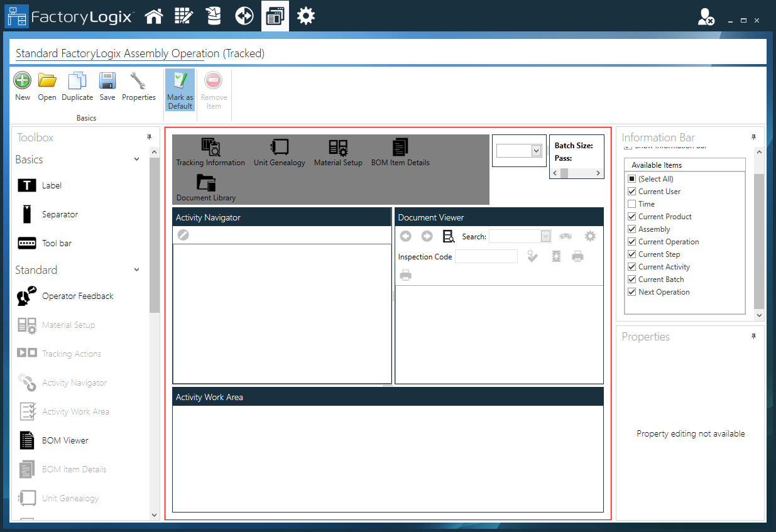Pin the Information Bar panel
This screenshot has width=776, height=532.
[x=753, y=137]
